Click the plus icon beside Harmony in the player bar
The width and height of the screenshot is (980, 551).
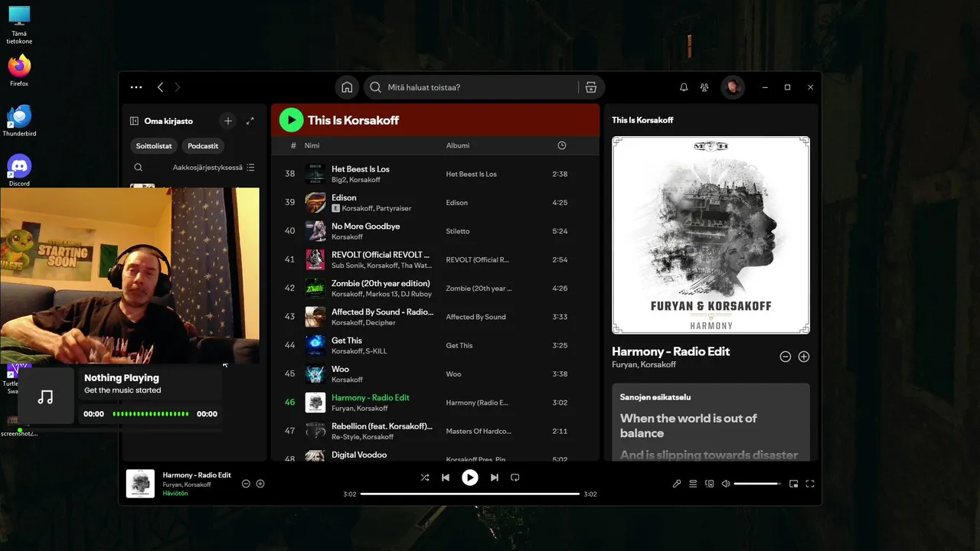click(260, 484)
